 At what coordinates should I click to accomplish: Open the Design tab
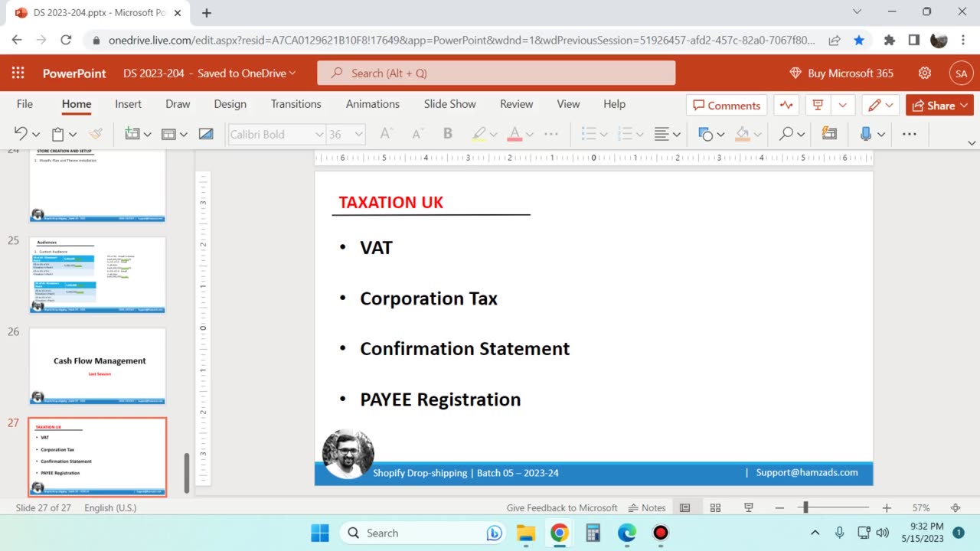[x=230, y=104]
